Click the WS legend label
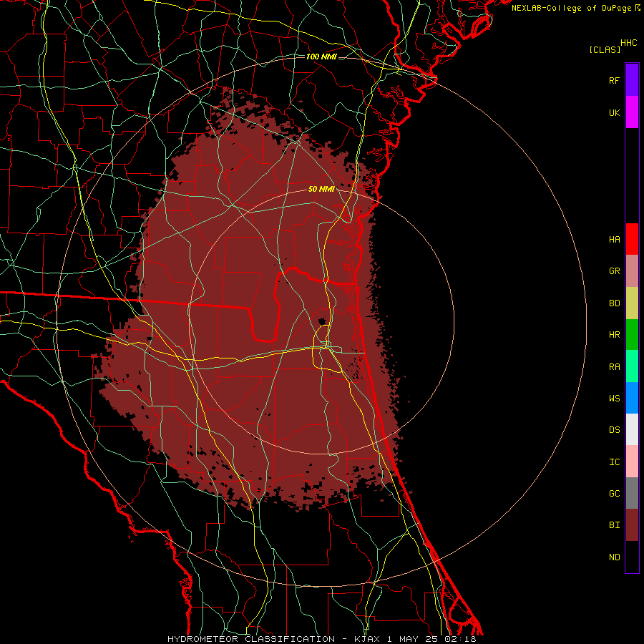 614,398
